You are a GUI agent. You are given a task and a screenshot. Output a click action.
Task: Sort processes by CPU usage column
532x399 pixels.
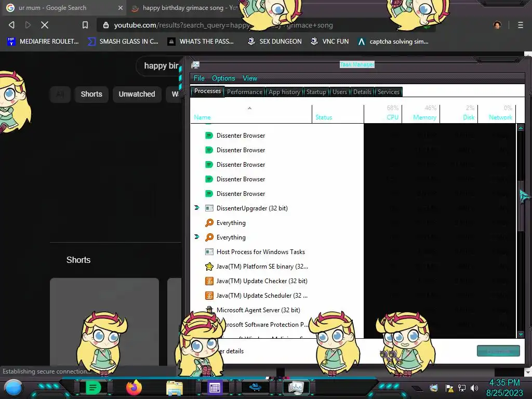[383, 114]
